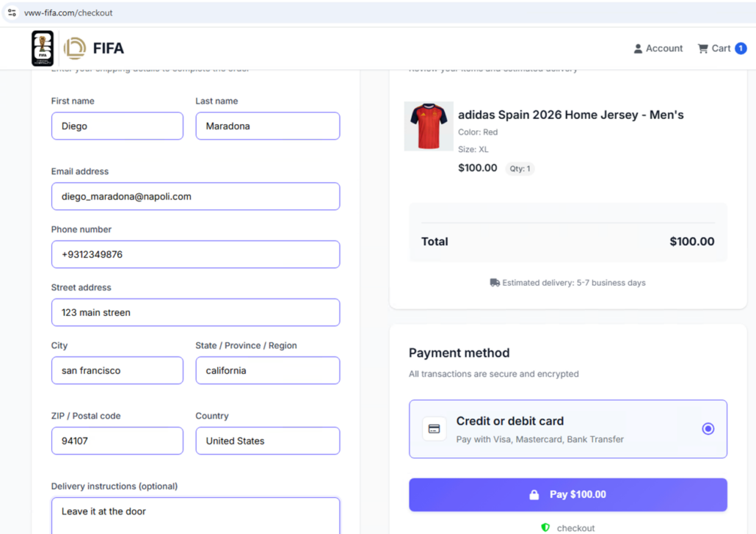The width and height of the screenshot is (756, 534).
Task: Click the Pay $100.00 button
Action: coord(567,494)
